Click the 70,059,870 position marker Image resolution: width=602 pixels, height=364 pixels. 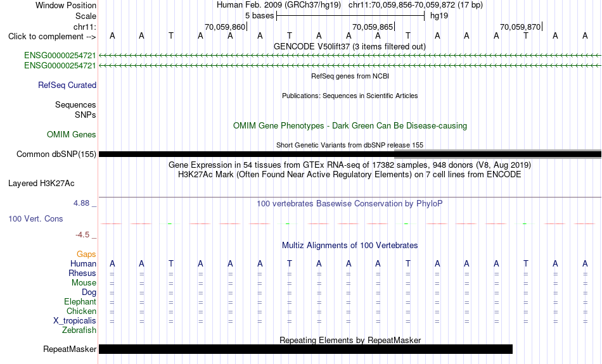(520, 27)
